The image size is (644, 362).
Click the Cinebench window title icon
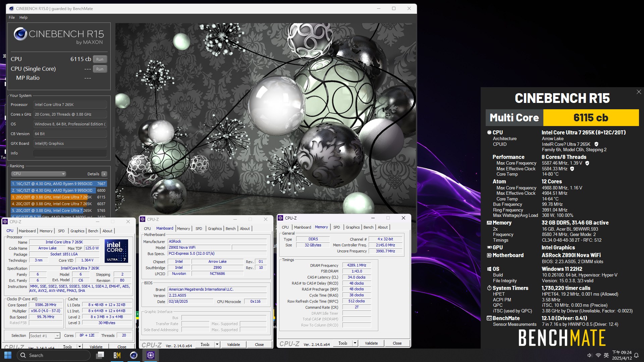click(x=11, y=9)
